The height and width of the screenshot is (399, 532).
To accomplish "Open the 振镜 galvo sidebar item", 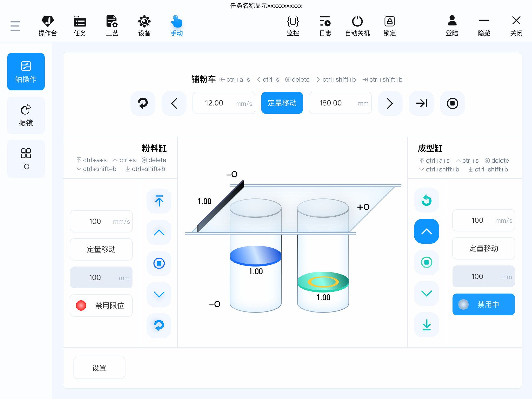I will point(26,115).
